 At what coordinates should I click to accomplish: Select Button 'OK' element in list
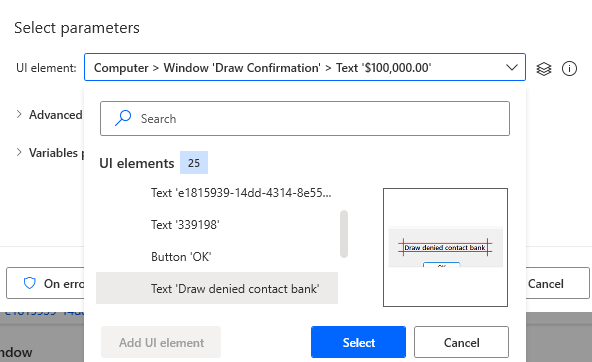click(181, 257)
